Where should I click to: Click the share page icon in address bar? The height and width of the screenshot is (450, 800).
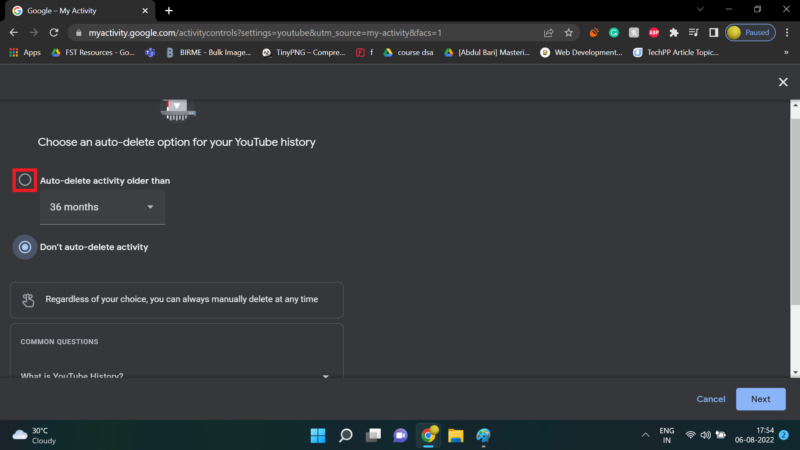(x=548, y=33)
